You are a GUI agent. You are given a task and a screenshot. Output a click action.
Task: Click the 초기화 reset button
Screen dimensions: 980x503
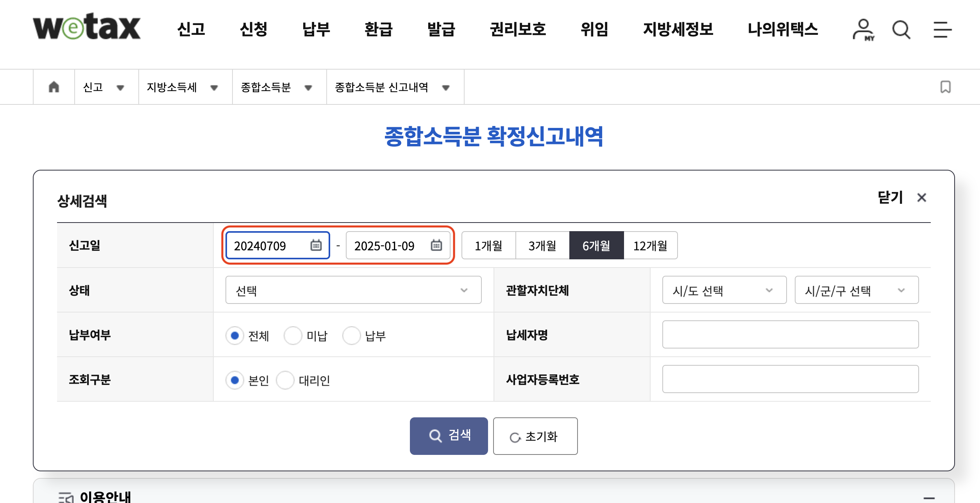pyautogui.click(x=535, y=436)
